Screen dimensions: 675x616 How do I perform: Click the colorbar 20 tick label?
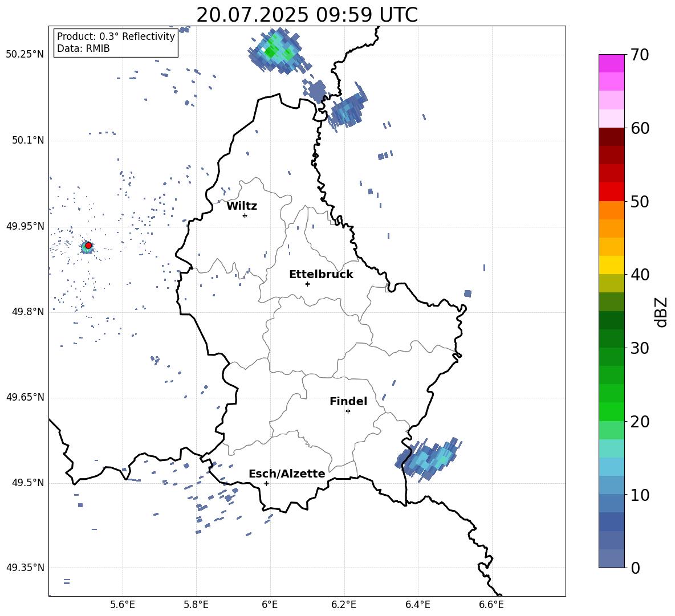tap(640, 421)
